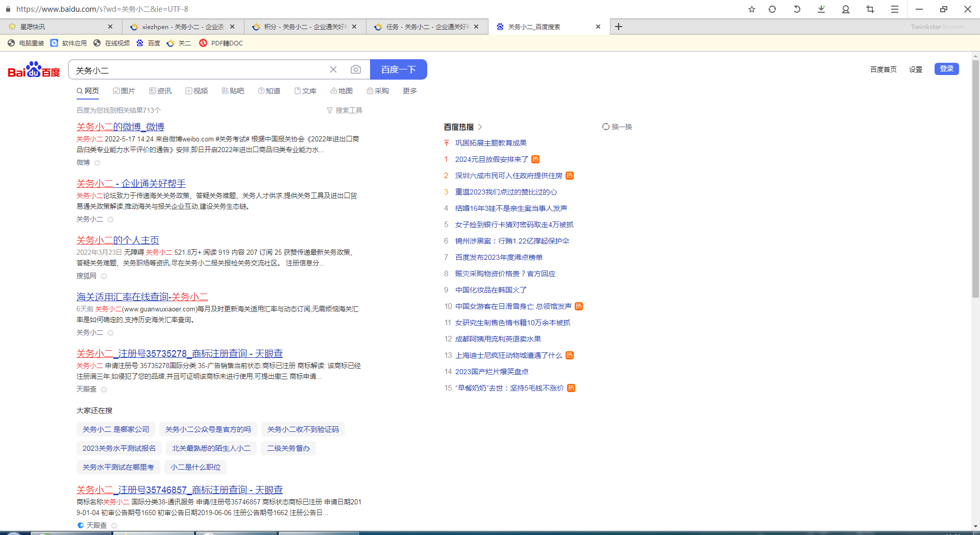Click the 登录 button
The width and height of the screenshot is (980, 535).
[x=946, y=69]
